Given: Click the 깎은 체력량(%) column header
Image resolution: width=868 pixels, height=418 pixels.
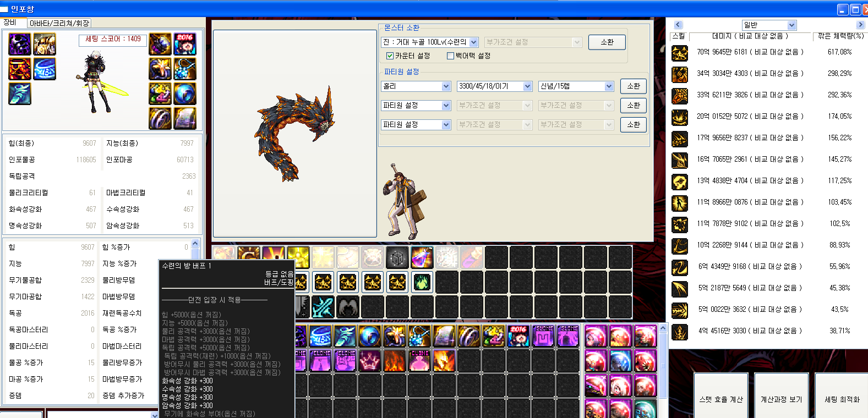Looking at the screenshot, I should click(x=840, y=36).
